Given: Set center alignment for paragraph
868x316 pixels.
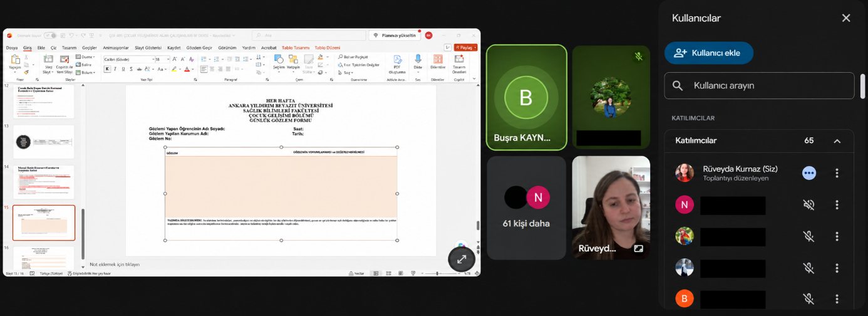Looking at the screenshot, I should pos(212,69).
